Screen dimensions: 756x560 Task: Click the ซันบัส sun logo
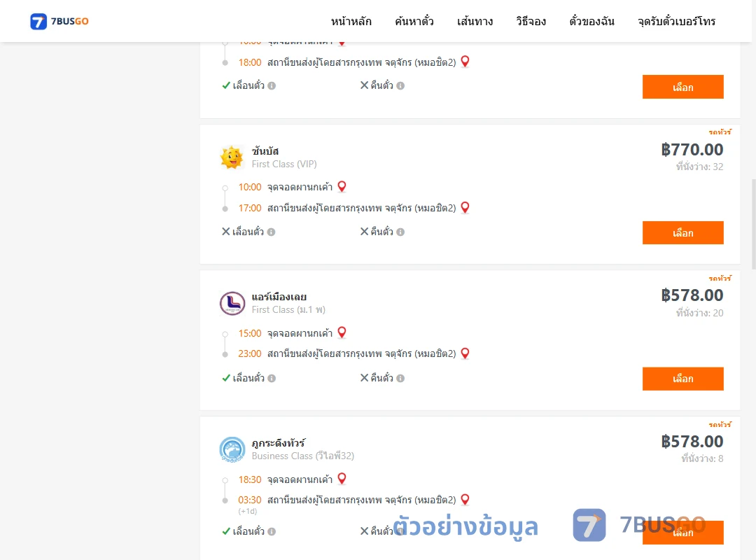[x=232, y=157]
